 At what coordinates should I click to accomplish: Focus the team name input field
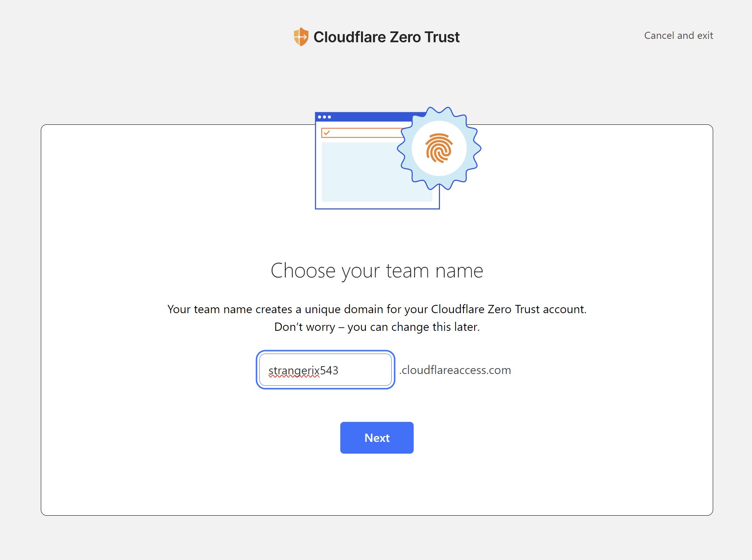coord(353,370)
